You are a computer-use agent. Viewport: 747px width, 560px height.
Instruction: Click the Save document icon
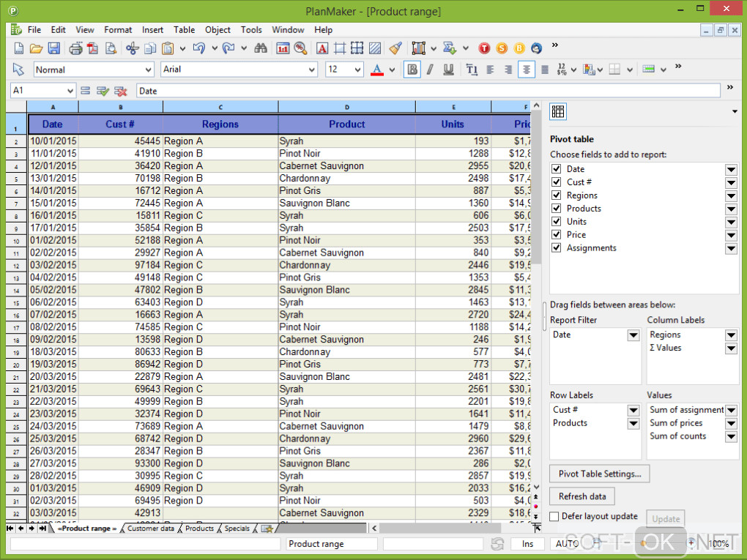click(54, 49)
